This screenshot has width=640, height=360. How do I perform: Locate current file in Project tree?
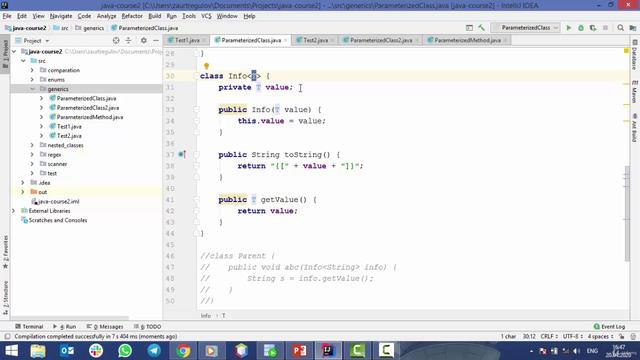pyautogui.click(x=116, y=40)
